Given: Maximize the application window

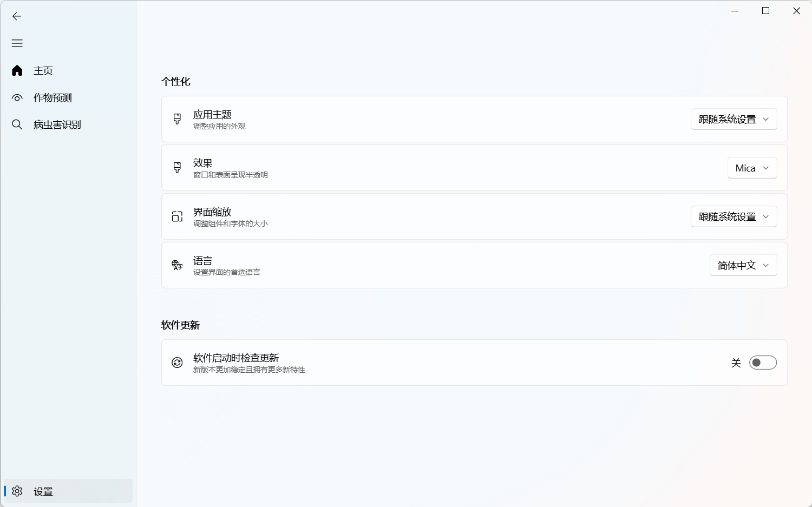Looking at the screenshot, I should [765, 11].
